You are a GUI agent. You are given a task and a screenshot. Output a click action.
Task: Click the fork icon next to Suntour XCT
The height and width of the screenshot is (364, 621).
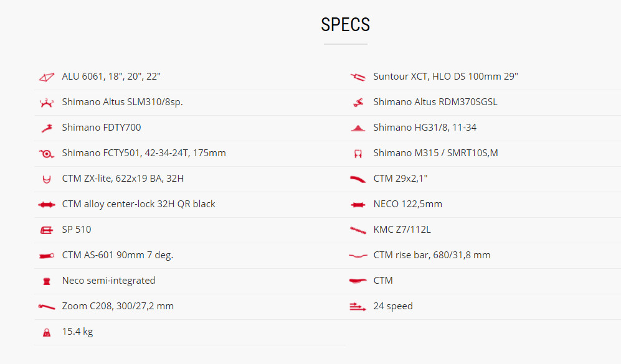pyautogui.click(x=358, y=77)
